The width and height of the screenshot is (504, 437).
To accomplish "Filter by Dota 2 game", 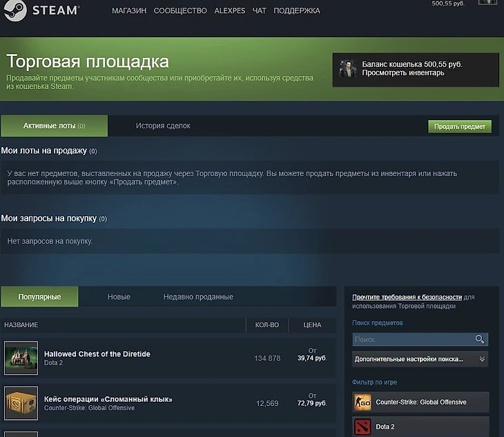I will [420, 427].
